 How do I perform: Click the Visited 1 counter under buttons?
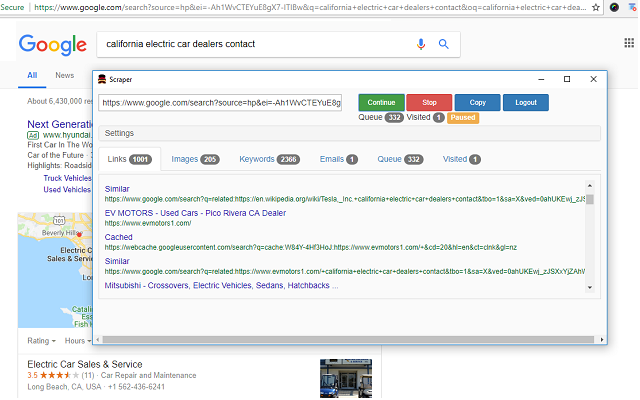[425, 118]
